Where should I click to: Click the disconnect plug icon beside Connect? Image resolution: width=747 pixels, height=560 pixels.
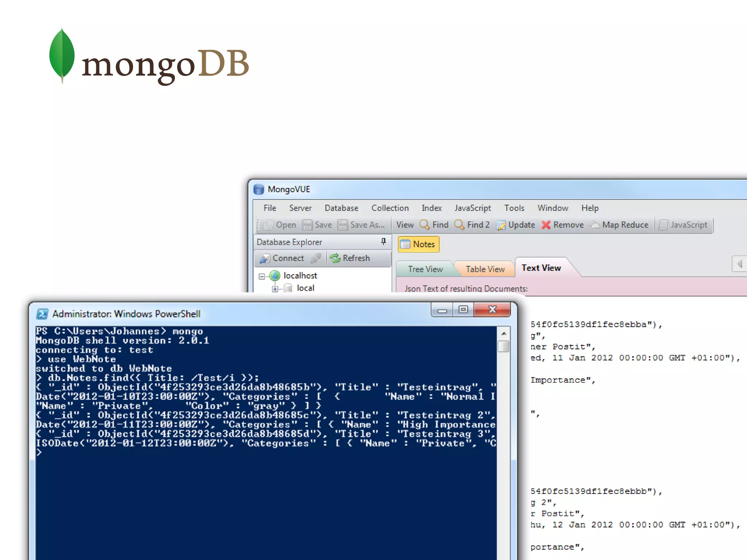(x=316, y=258)
